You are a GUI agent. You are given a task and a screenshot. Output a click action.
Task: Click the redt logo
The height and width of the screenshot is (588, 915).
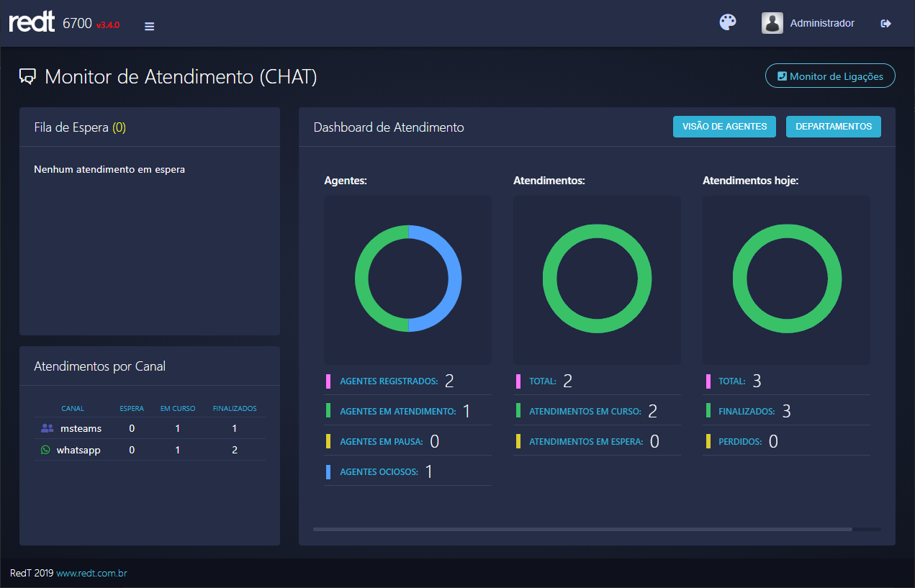click(32, 23)
